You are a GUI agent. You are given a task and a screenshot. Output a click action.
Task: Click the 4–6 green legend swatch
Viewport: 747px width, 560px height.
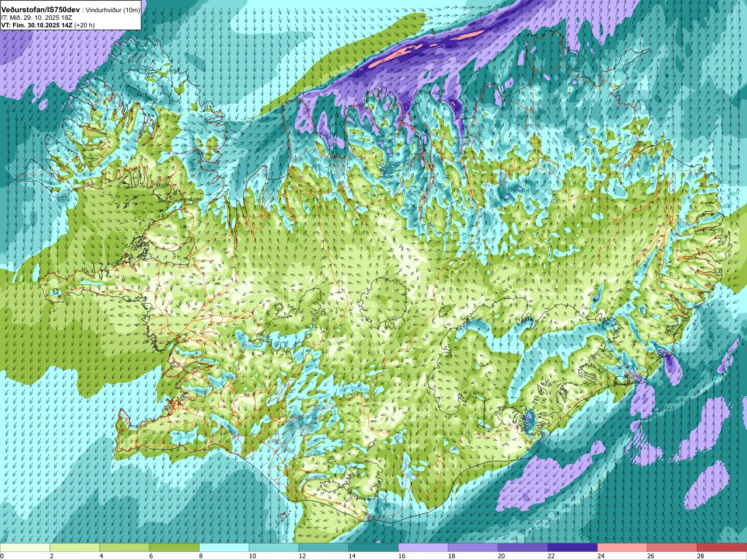tap(124, 548)
